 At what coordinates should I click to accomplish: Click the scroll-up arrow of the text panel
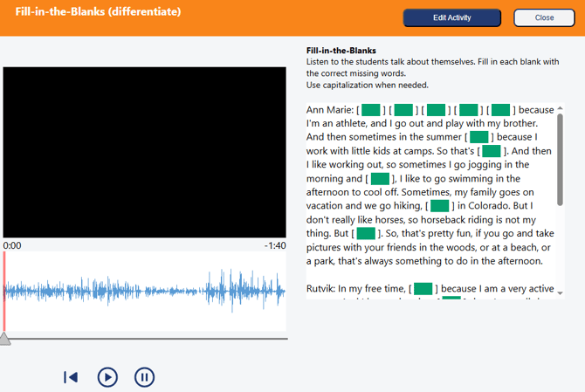click(x=560, y=109)
